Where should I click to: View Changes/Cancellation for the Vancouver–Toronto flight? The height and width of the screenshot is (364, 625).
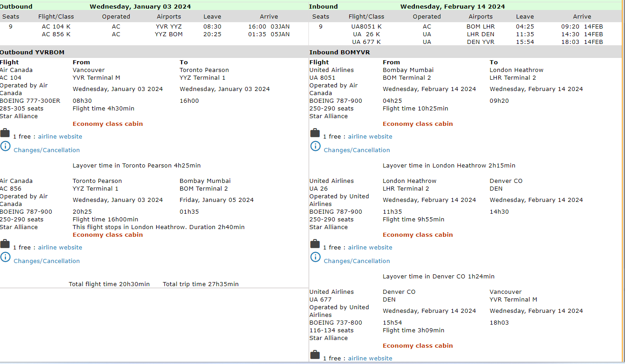(x=47, y=150)
